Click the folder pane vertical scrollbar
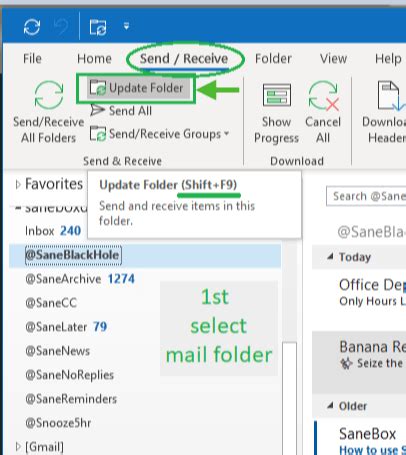Screen dimensions: 406x455 pyautogui.click(x=289, y=398)
